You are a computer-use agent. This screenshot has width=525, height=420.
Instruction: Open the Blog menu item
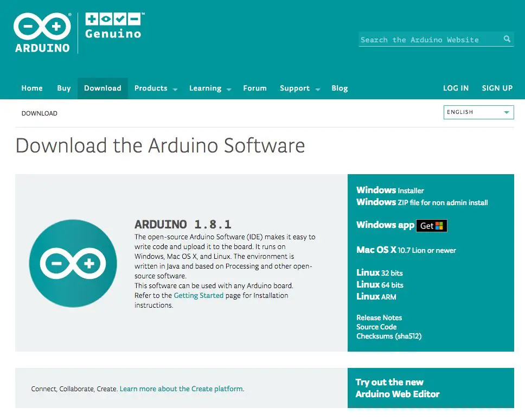tap(340, 88)
